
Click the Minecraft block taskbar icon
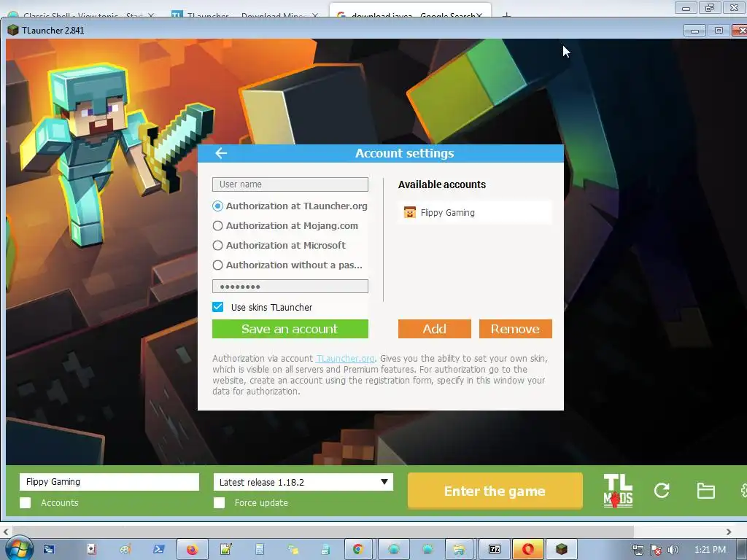click(562, 550)
